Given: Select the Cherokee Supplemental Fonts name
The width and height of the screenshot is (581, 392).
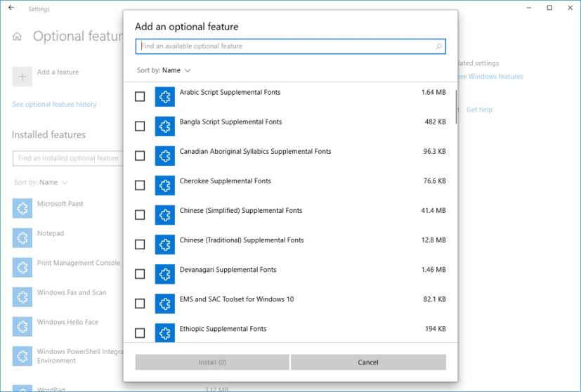Looking at the screenshot, I should (x=226, y=181).
